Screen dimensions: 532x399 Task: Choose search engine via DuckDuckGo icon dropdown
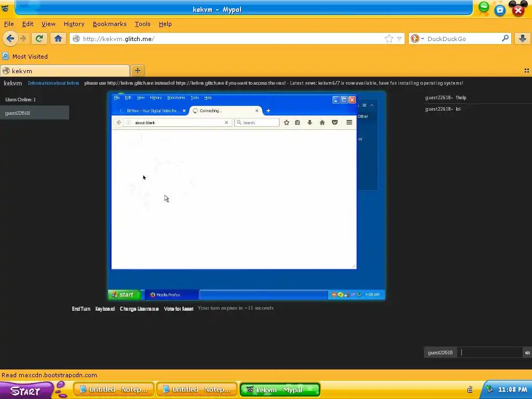417,38
